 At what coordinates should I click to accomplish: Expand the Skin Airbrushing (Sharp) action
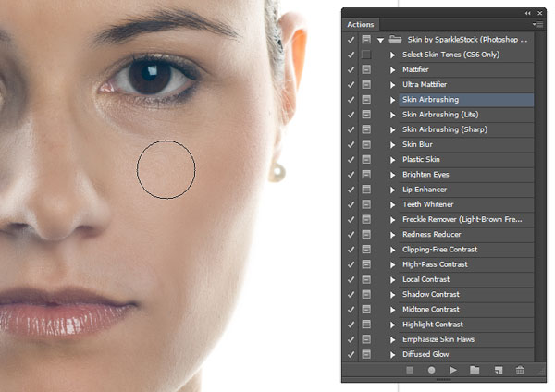tap(392, 129)
